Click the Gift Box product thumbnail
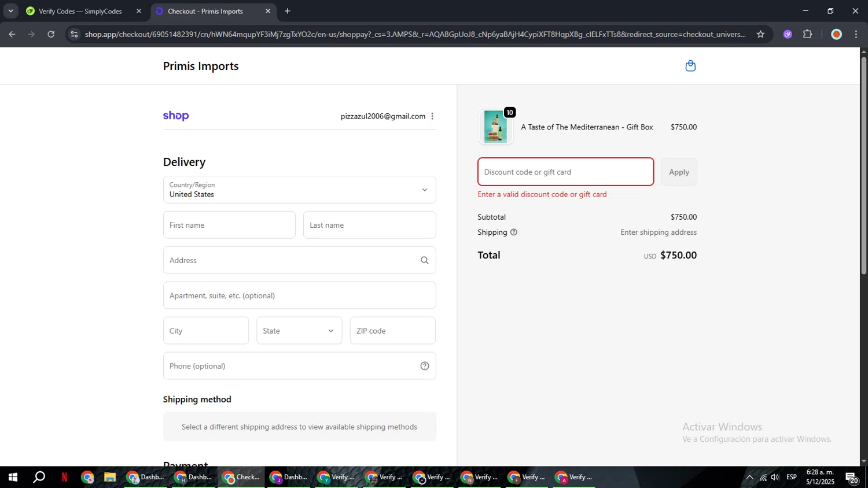Screen dimensions: 868x488 495,127
